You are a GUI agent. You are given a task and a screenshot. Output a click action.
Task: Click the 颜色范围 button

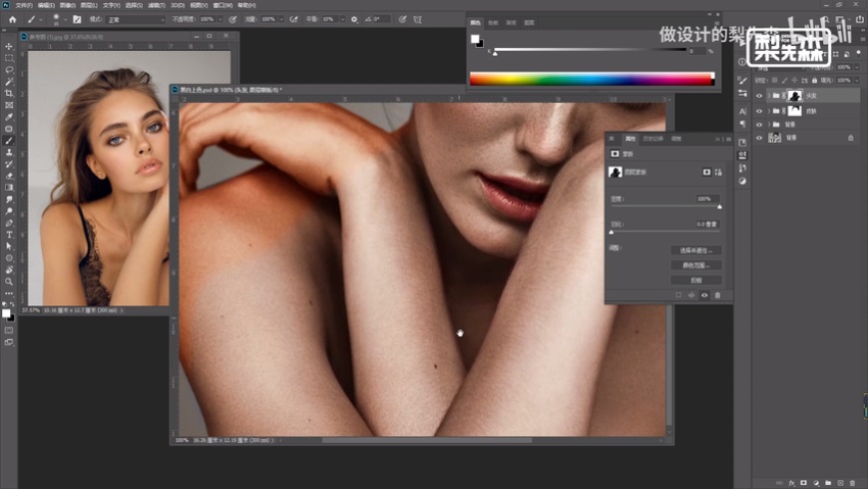[x=695, y=265]
